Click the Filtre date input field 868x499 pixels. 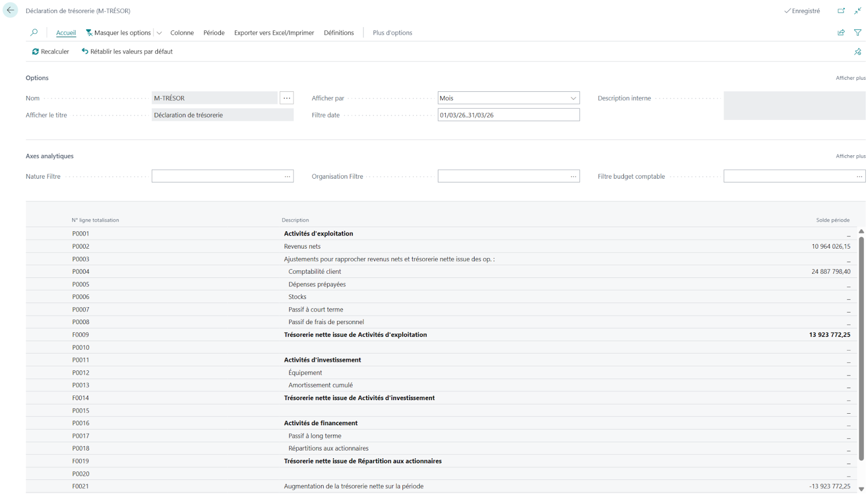(508, 115)
